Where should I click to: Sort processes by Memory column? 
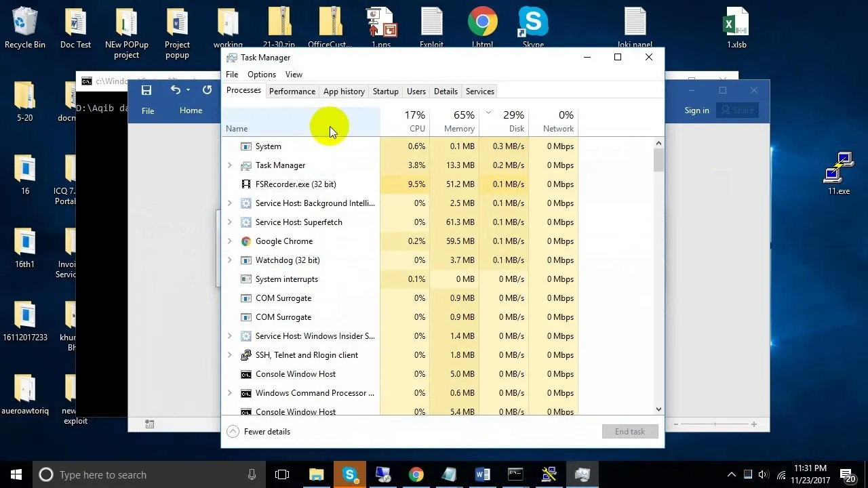tap(454, 122)
